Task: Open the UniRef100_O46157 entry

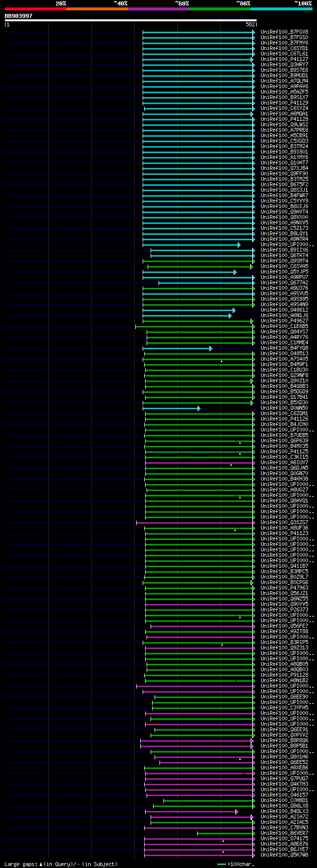Action: pyautogui.click(x=284, y=795)
